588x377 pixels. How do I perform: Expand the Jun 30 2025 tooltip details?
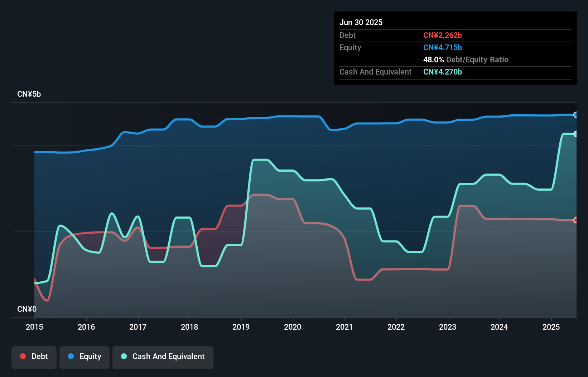(x=361, y=22)
